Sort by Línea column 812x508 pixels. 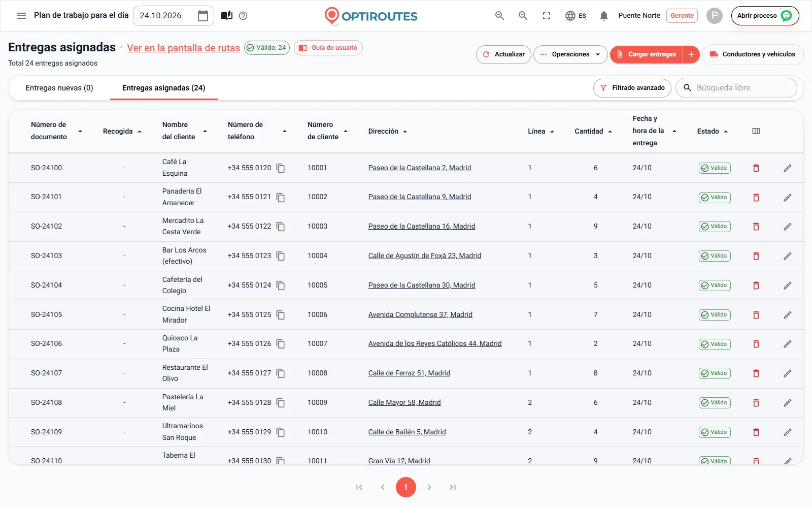tap(541, 131)
